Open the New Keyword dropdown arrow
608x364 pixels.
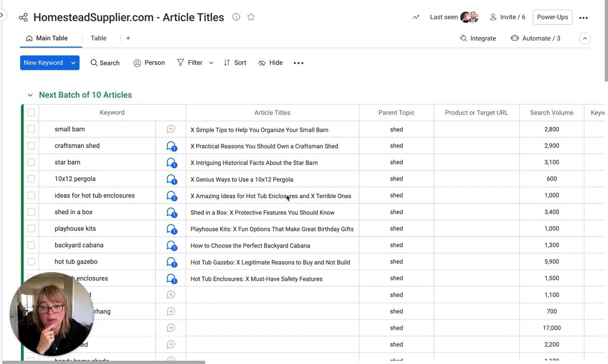73,63
